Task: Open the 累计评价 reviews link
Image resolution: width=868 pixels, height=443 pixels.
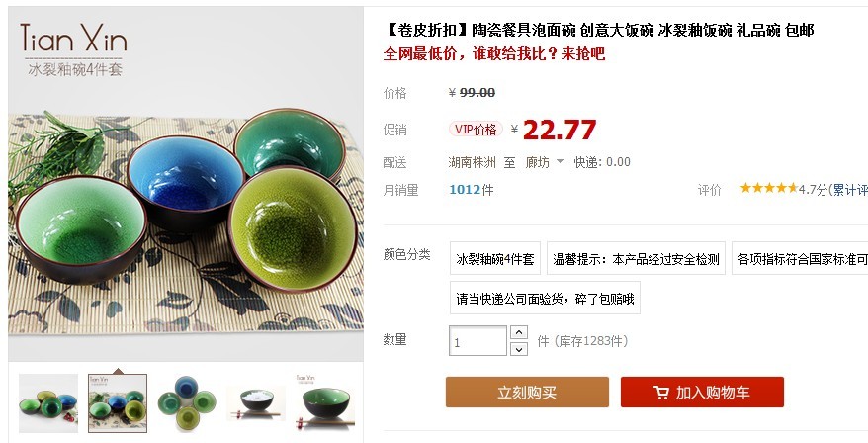Action: [850, 190]
